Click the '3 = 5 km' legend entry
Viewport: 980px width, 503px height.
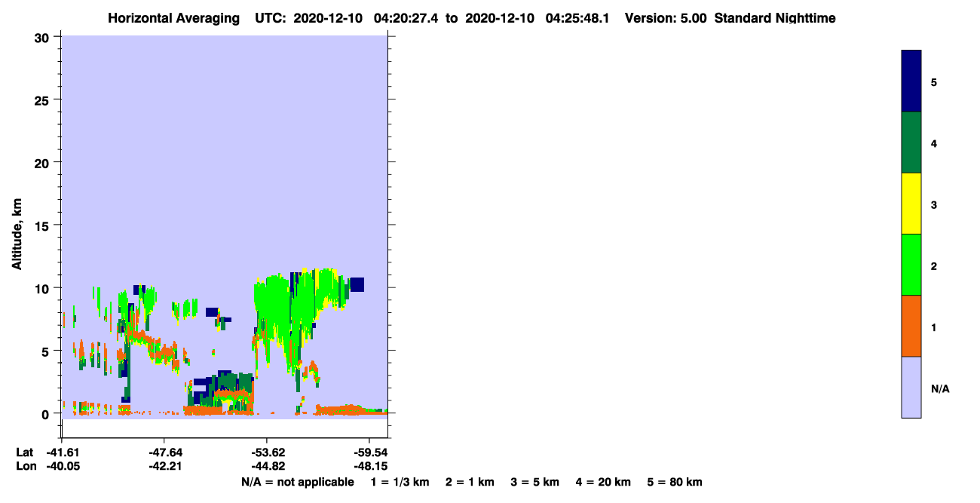(x=535, y=482)
